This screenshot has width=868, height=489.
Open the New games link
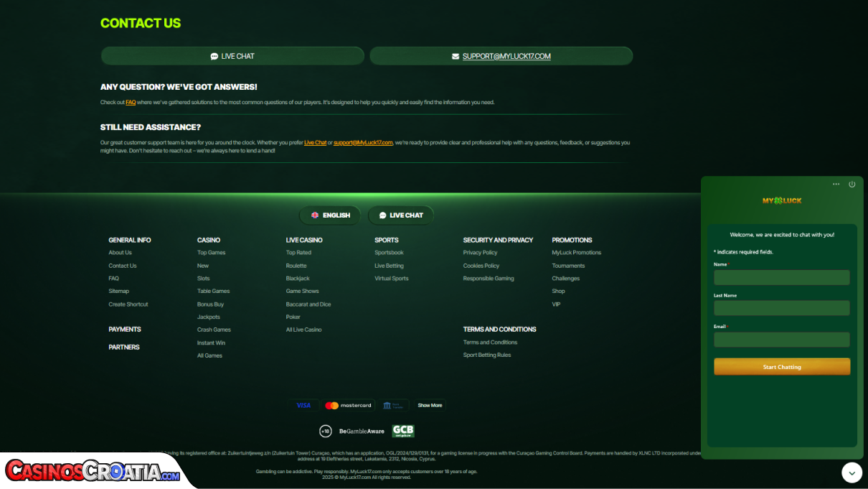tap(203, 266)
